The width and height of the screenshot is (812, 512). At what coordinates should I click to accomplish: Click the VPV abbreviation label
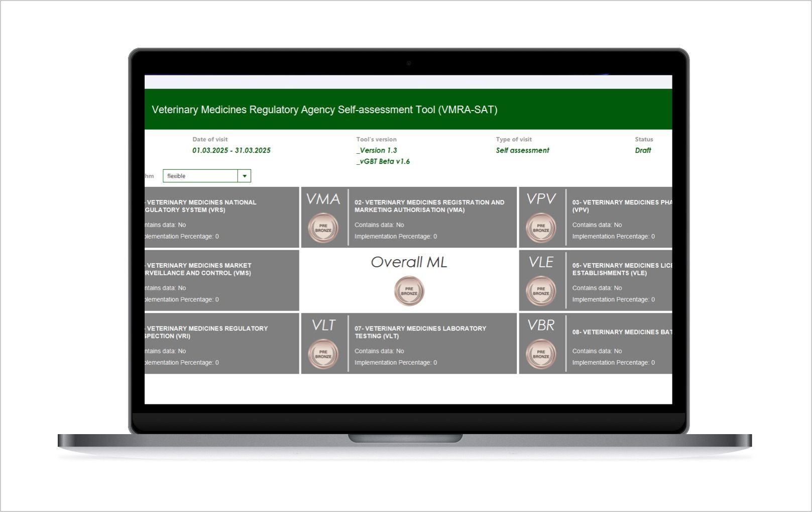coord(541,199)
